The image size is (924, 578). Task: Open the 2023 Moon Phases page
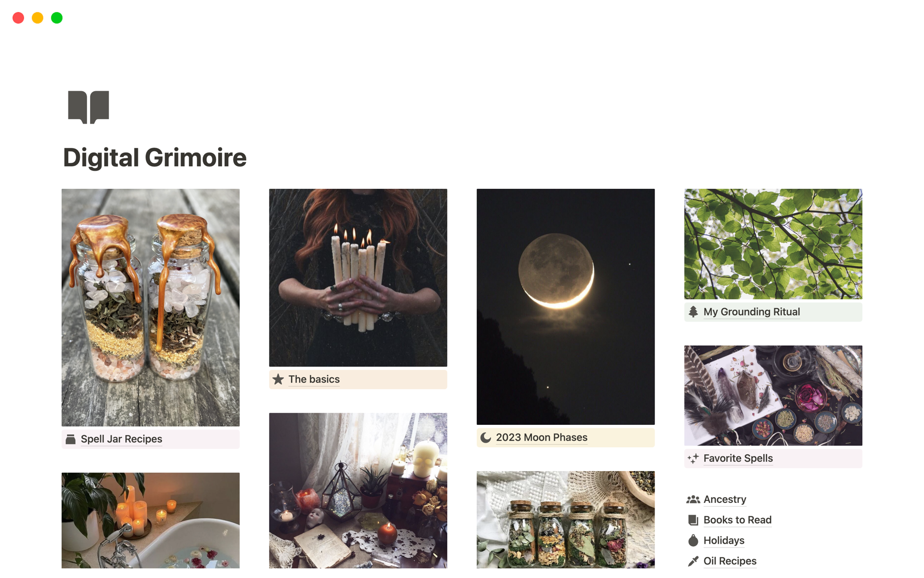point(541,437)
